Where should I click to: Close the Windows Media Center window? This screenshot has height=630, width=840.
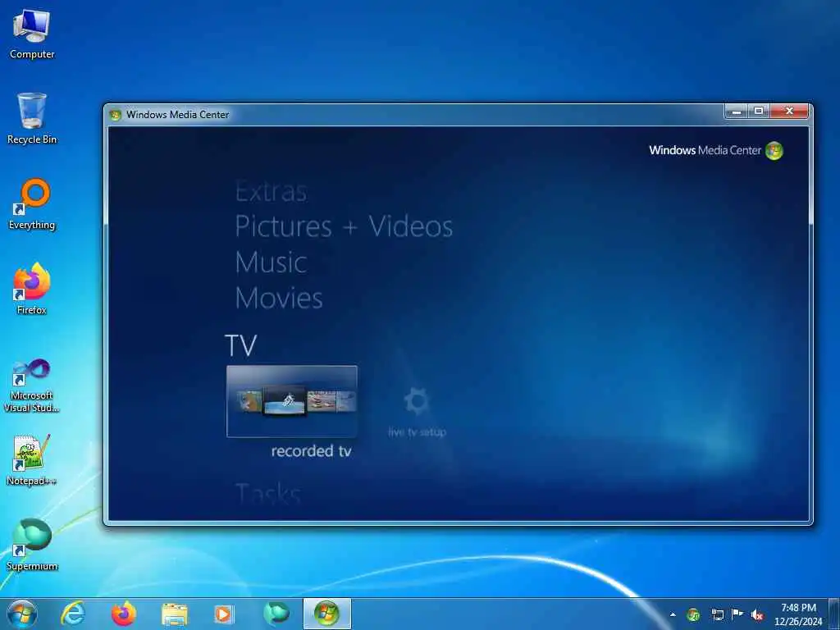pyautogui.click(x=789, y=112)
